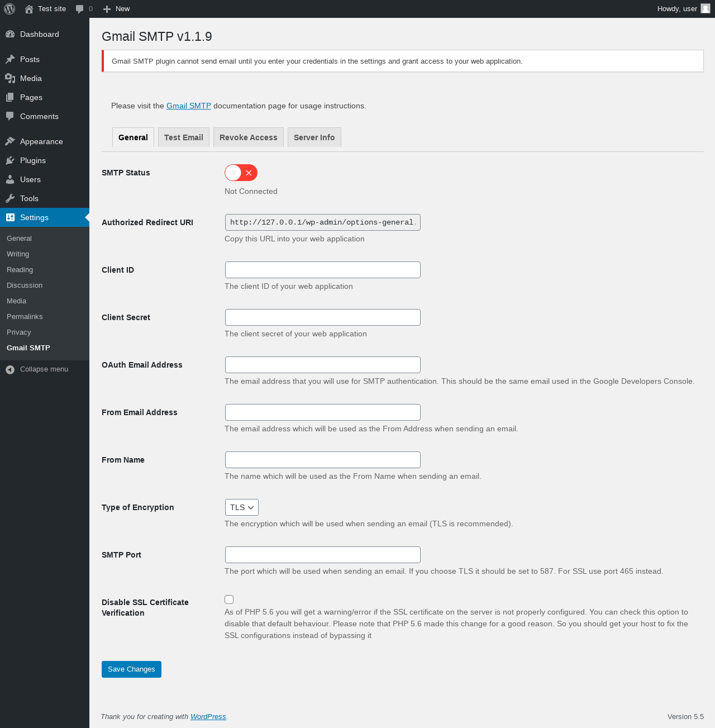
Task: Click the Not Connected status text
Action: 251,191
